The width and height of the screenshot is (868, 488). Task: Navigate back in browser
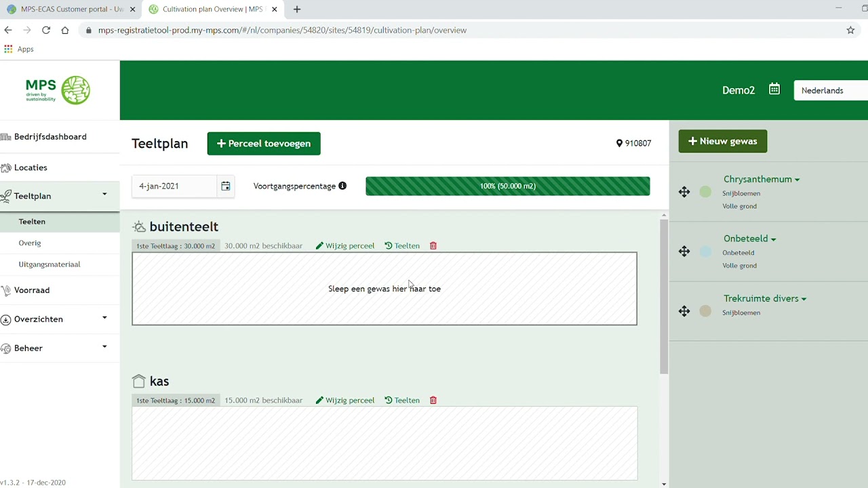click(8, 30)
